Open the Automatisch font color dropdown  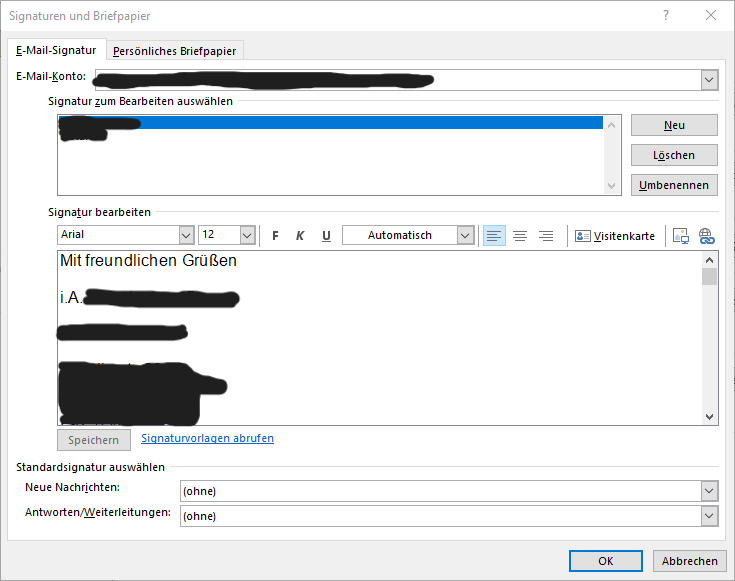465,235
